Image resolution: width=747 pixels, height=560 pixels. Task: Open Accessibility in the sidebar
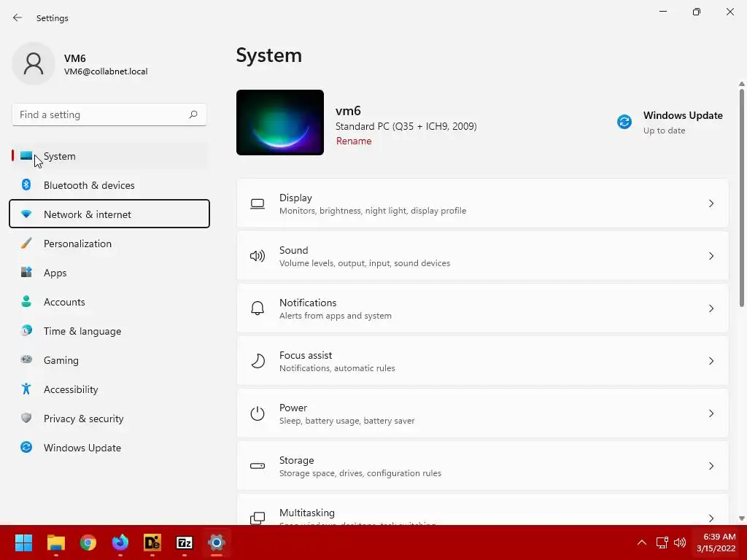tap(109, 389)
